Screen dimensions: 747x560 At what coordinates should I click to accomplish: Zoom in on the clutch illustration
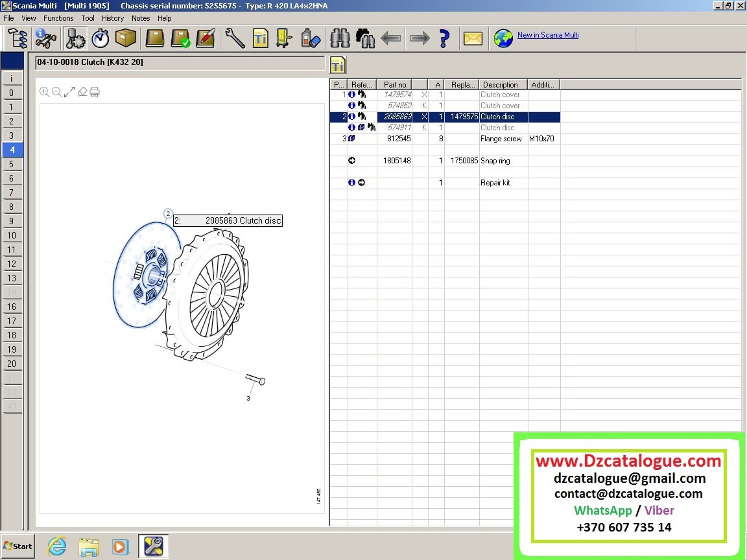click(x=44, y=91)
